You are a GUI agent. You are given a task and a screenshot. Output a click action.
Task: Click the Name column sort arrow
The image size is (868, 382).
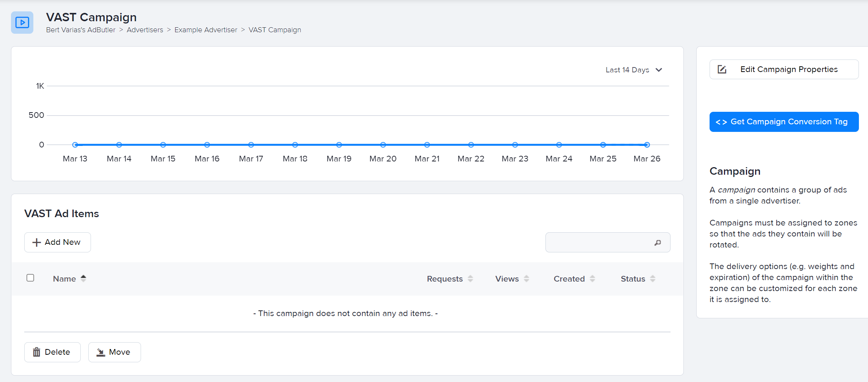click(84, 278)
